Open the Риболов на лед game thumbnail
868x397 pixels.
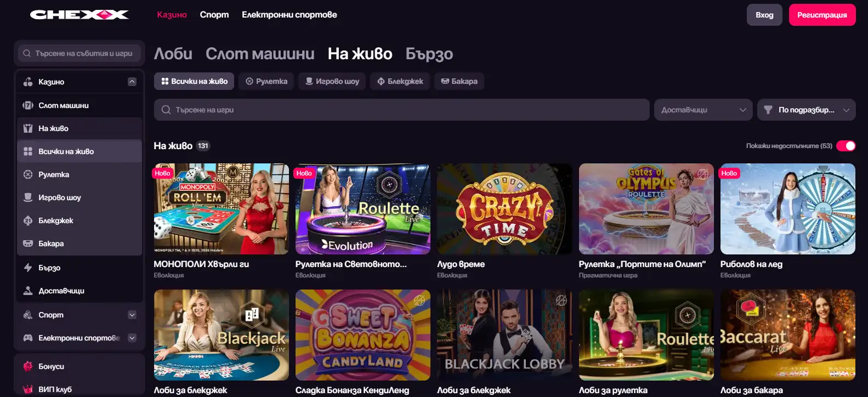pos(788,209)
